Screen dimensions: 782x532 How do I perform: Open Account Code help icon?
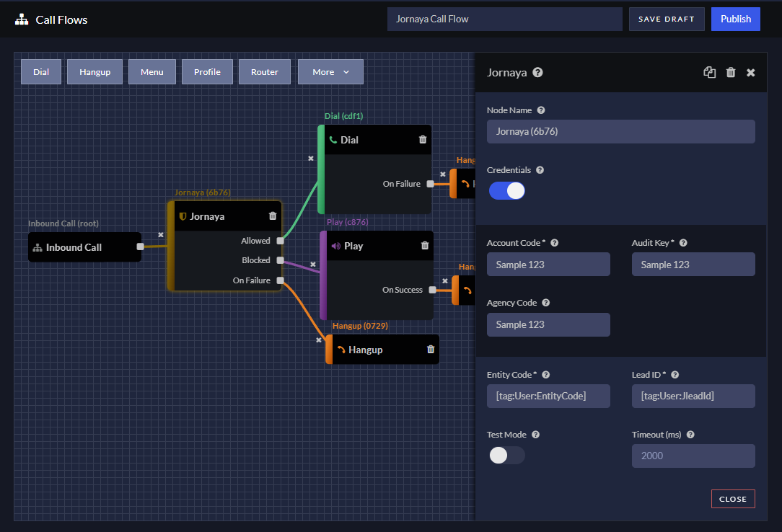555,243
